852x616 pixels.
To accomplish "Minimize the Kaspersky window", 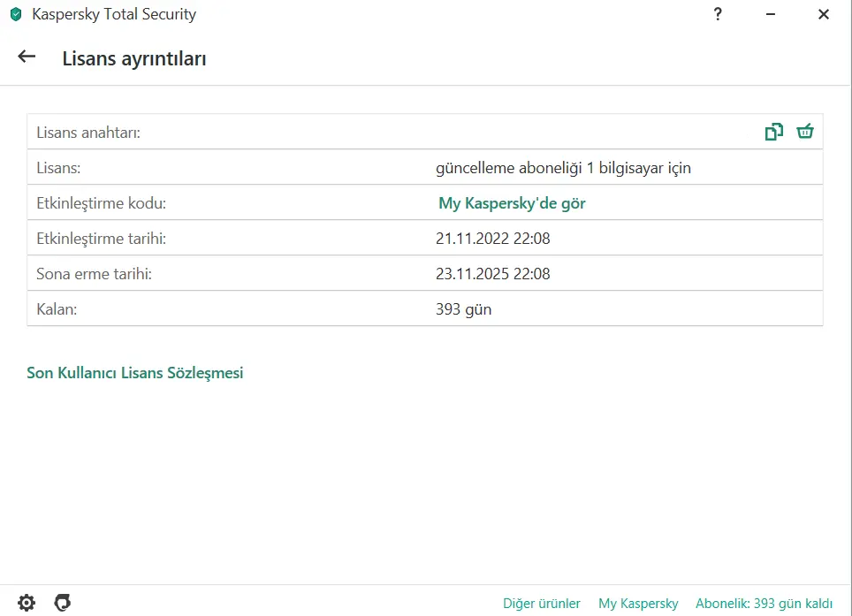I will click(x=771, y=14).
